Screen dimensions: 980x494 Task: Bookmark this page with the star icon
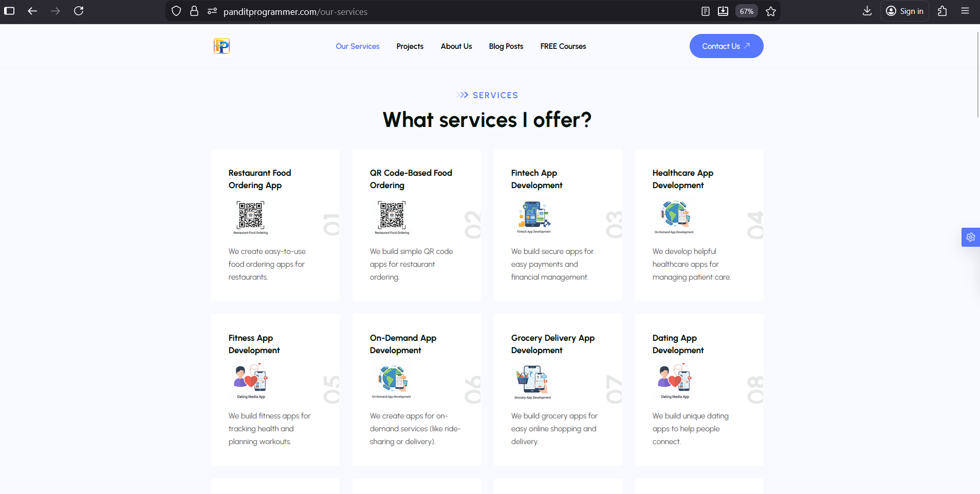tap(770, 11)
